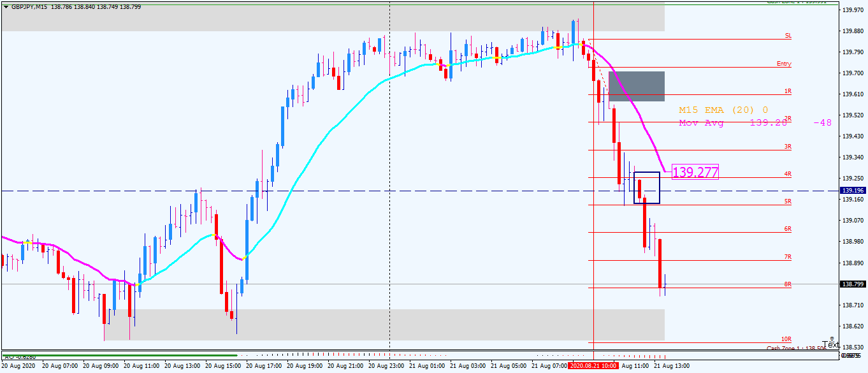Click the GBPJPY,M15 chart title text
This screenshot has height=373, width=868.
29,6
